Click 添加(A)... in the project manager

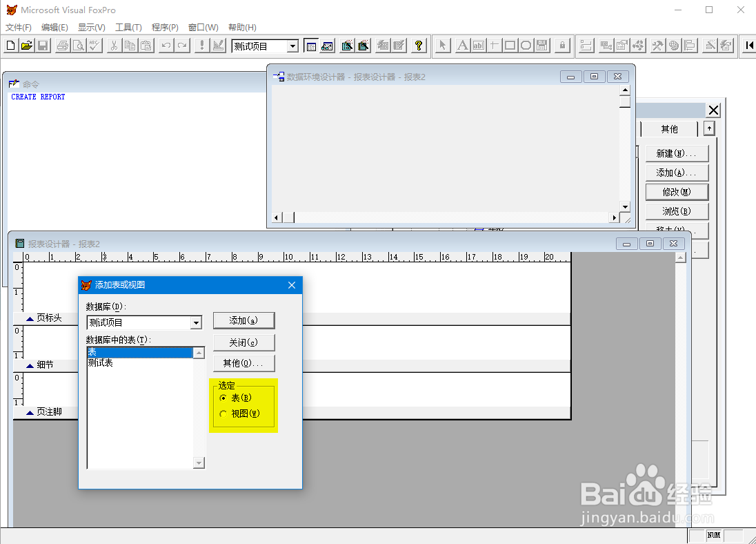tap(677, 173)
